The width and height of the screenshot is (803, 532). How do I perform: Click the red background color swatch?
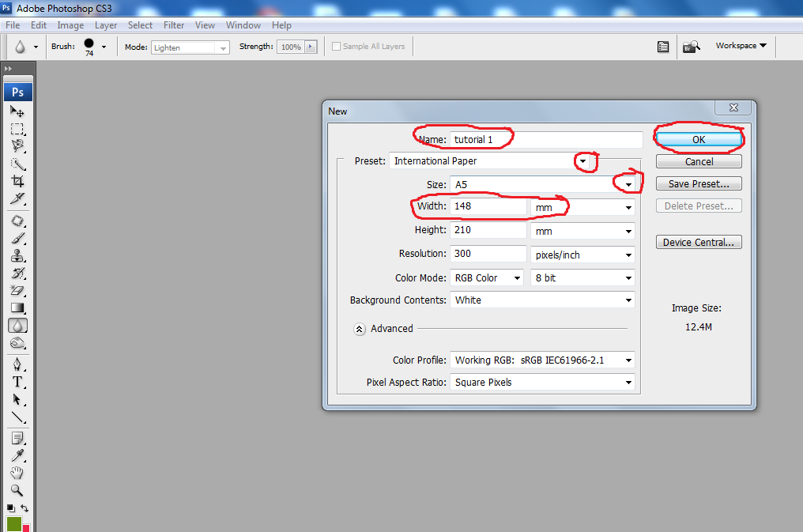click(x=25, y=528)
